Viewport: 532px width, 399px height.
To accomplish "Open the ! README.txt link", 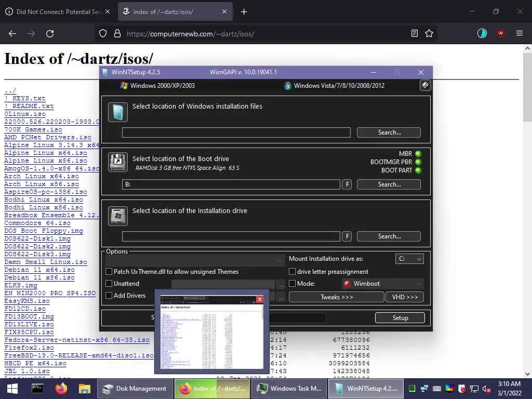I will pos(29,106).
